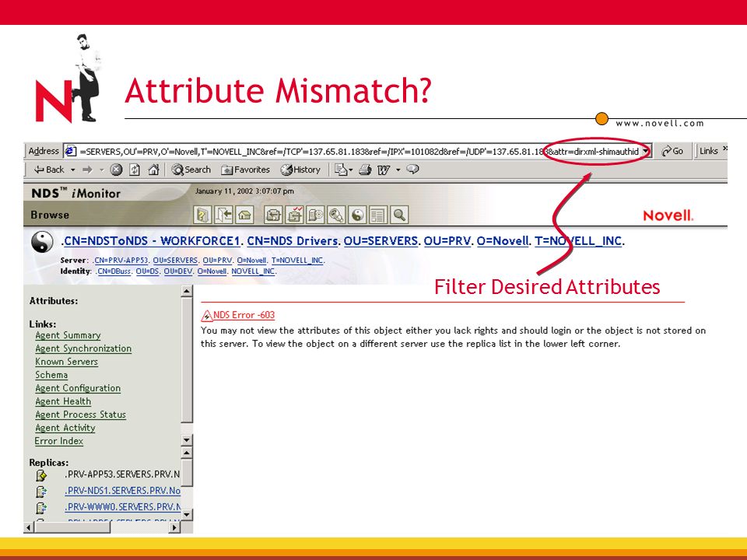This screenshot has height=560, width=747.
Task: Open the Agent Summary link
Action: (68, 335)
